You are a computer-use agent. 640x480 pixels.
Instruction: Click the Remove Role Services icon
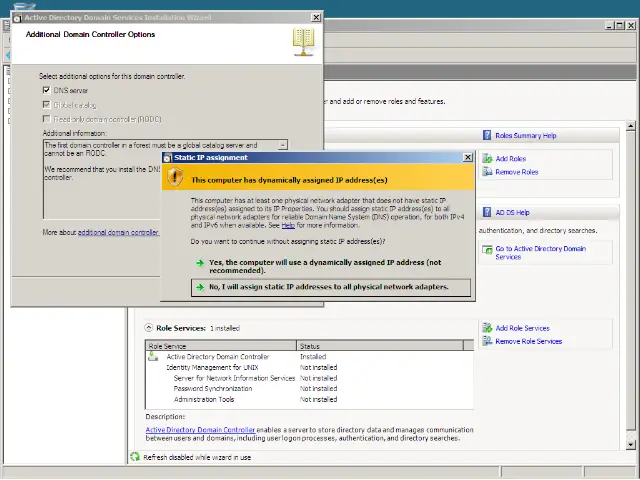tap(487, 340)
